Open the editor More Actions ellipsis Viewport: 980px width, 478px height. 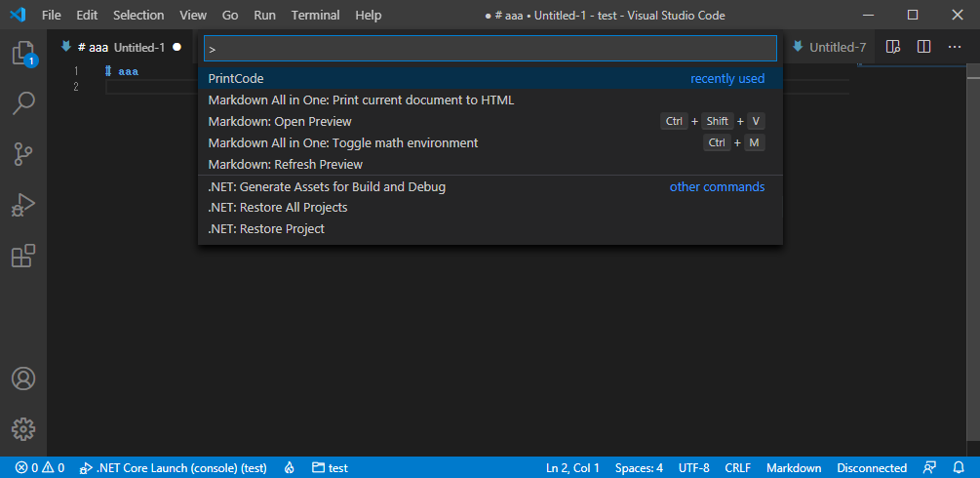[x=955, y=47]
